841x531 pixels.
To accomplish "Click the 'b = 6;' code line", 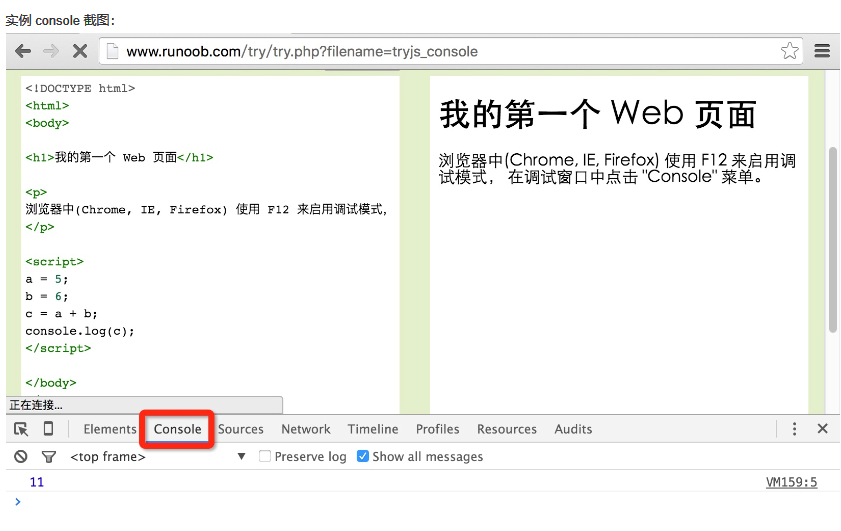I will pos(47,296).
